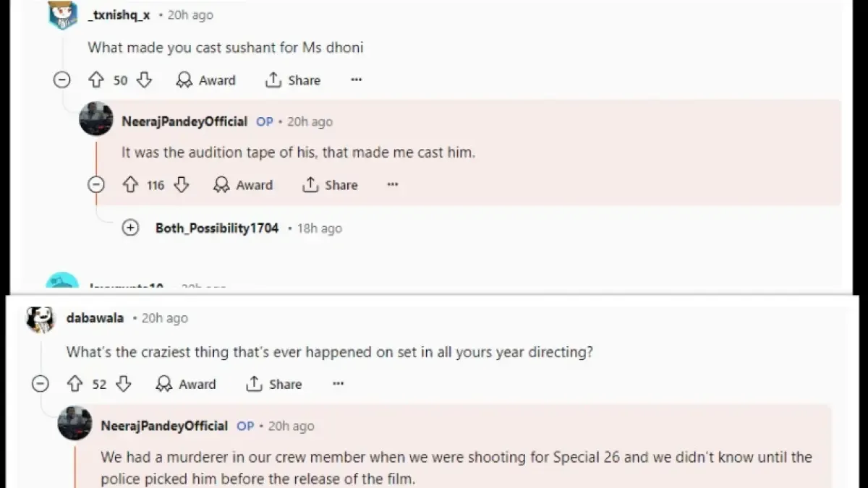Upvote dabawala's craziest-thing question

point(75,384)
